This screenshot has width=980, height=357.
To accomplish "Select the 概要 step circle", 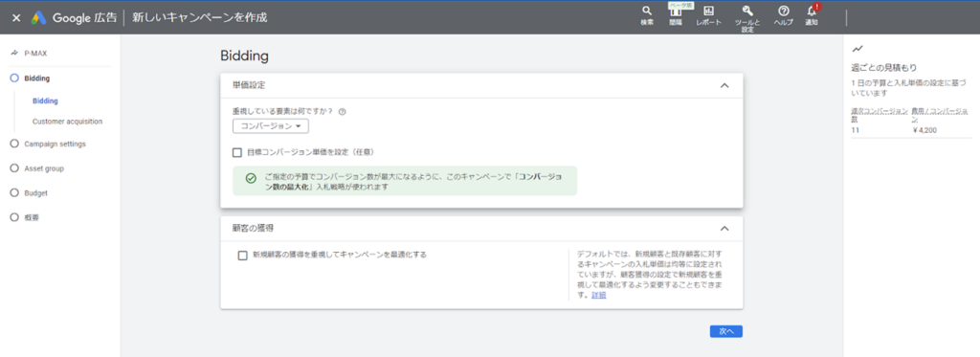I will point(15,217).
